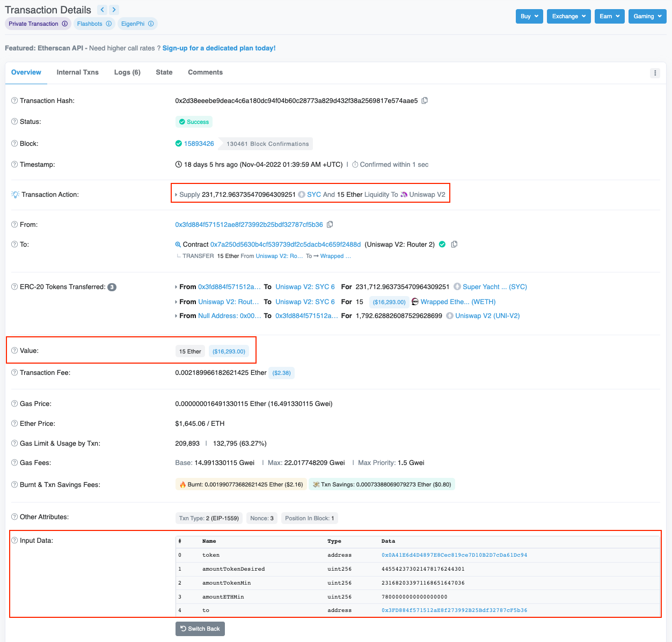Screen dimensions: 672x642
Task: Click help icon beside Ether Price
Action: (14, 424)
